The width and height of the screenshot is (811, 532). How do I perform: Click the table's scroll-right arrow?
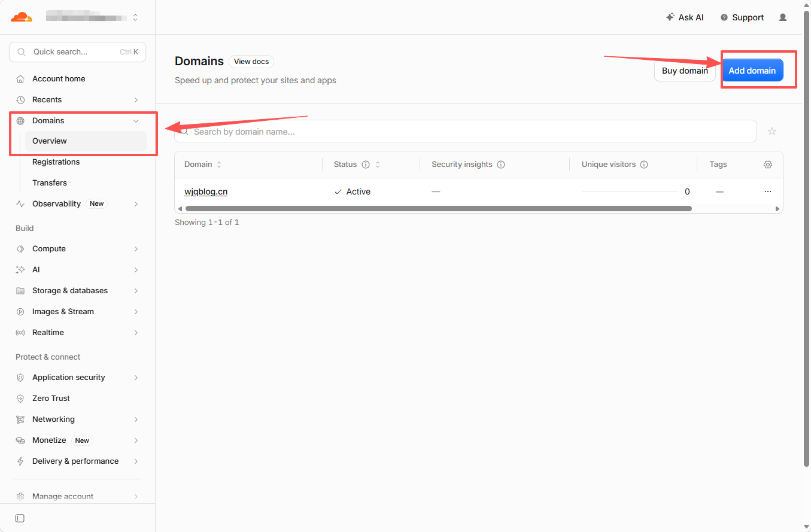pos(777,209)
